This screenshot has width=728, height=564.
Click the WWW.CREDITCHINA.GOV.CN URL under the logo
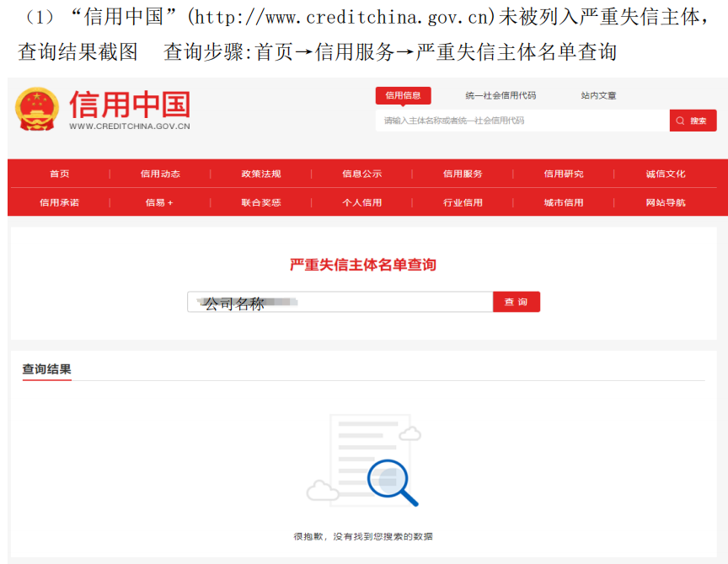130,126
